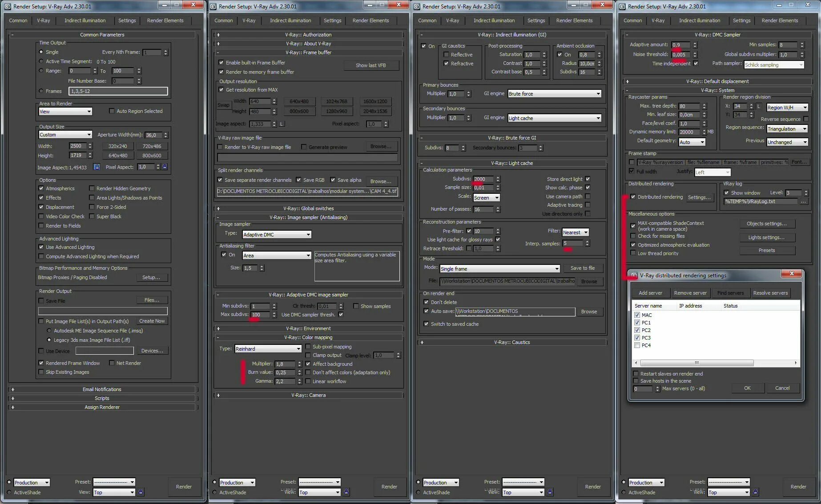
Task: Check the PC4 render server
Action: pyautogui.click(x=637, y=345)
